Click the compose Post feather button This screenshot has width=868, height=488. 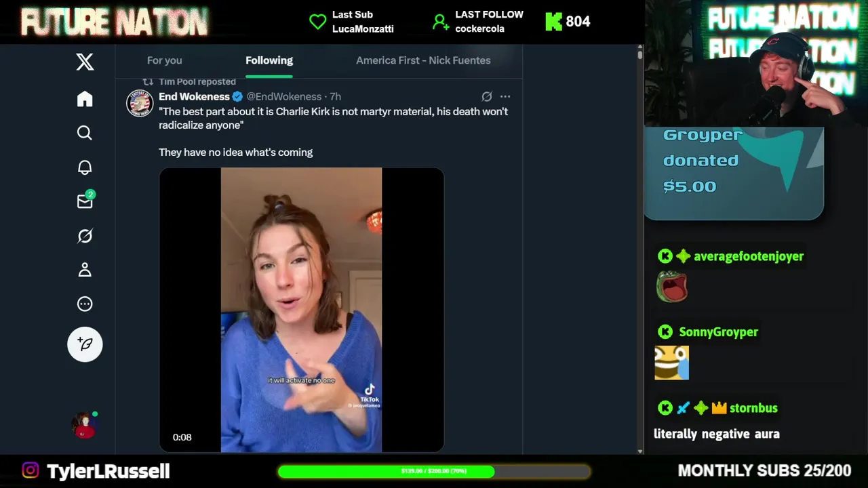[85, 344]
